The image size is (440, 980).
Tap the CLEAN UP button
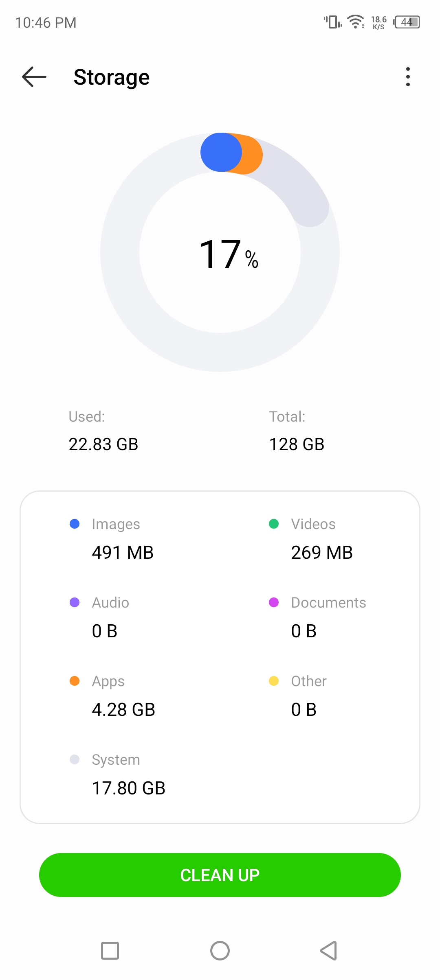pyautogui.click(x=220, y=875)
